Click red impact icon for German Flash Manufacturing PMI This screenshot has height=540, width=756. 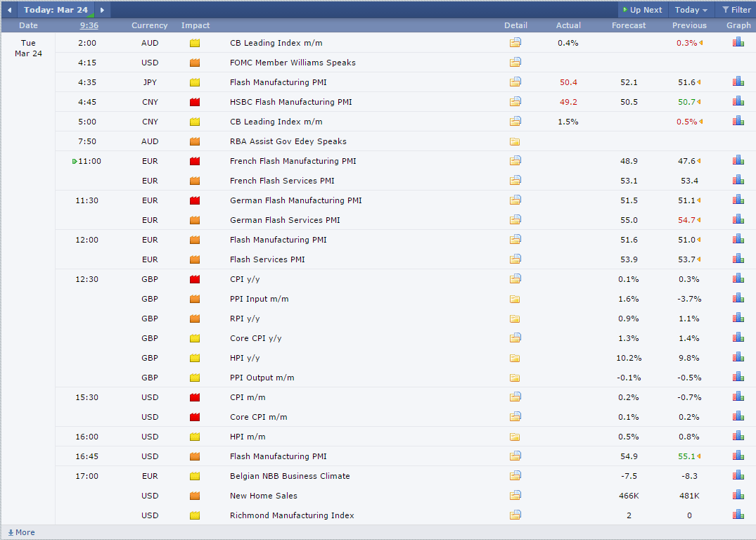(x=195, y=200)
